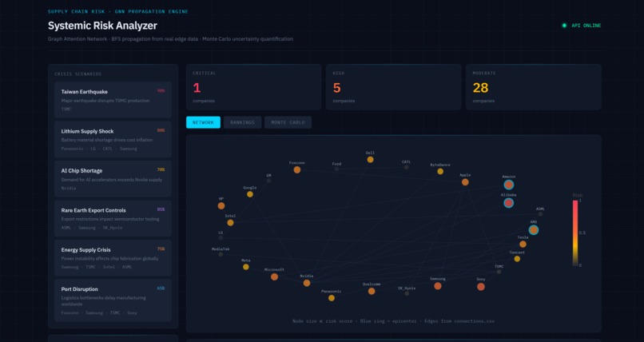The image size is (644, 342).
Task: Open the Rankings tab
Action: tap(242, 122)
